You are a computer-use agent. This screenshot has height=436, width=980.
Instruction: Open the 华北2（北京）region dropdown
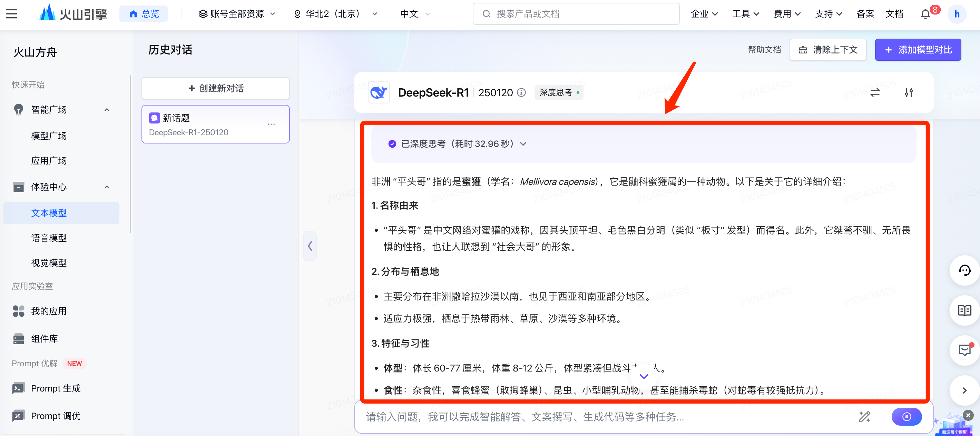pyautogui.click(x=335, y=14)
